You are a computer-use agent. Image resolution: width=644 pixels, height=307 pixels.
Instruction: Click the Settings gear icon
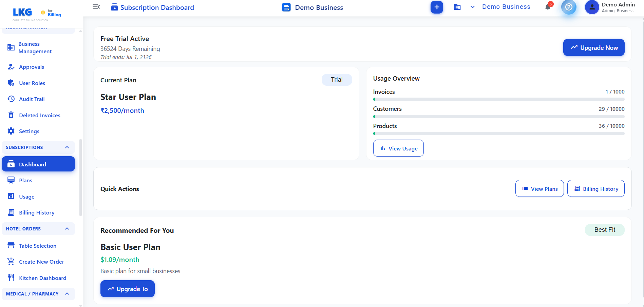tap(11, 131)
